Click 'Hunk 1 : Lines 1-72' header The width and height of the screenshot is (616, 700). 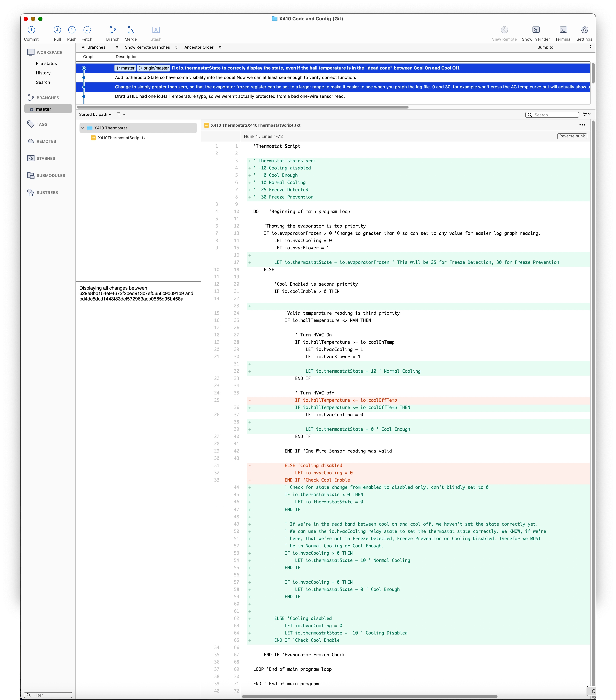tap(263, 136)
